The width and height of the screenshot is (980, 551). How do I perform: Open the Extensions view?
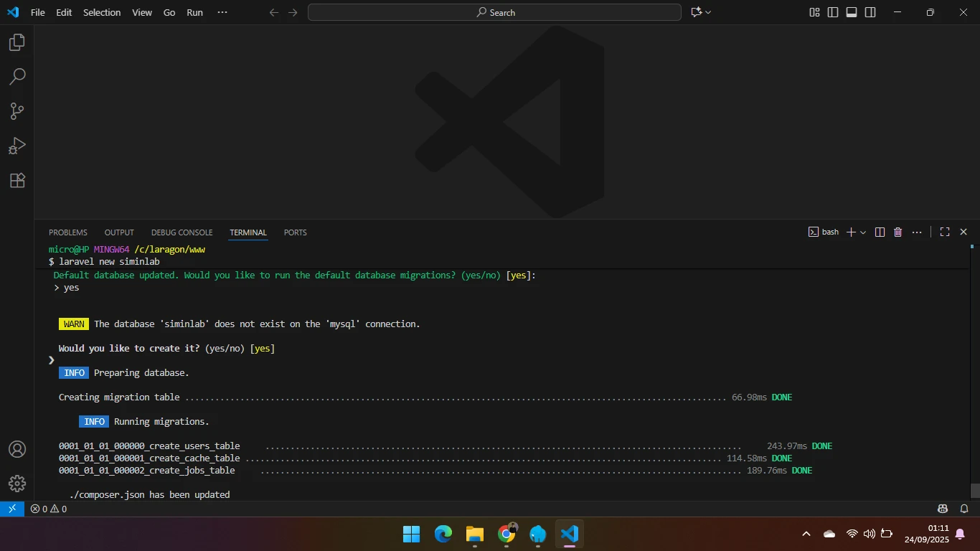point(17,180)
